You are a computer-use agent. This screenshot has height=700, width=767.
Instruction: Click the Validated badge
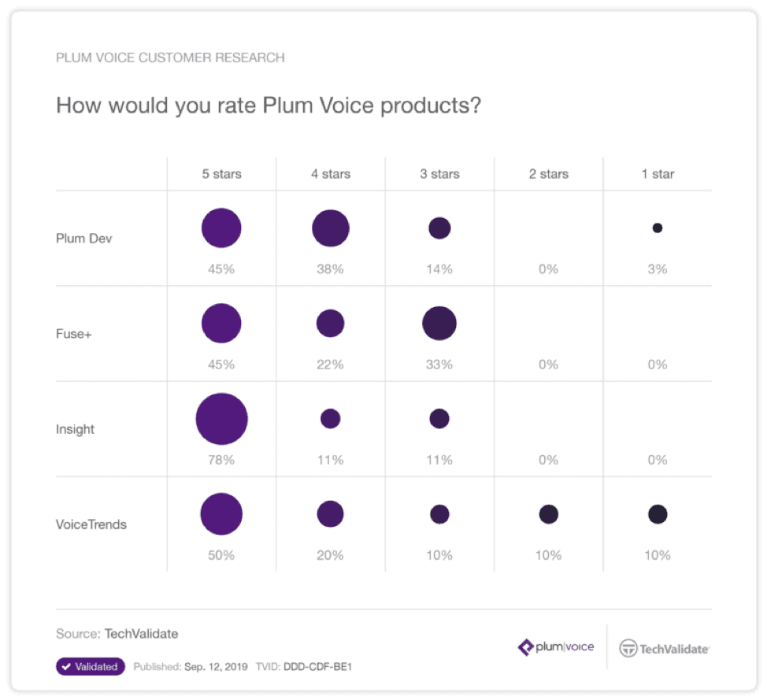point(91,666)
